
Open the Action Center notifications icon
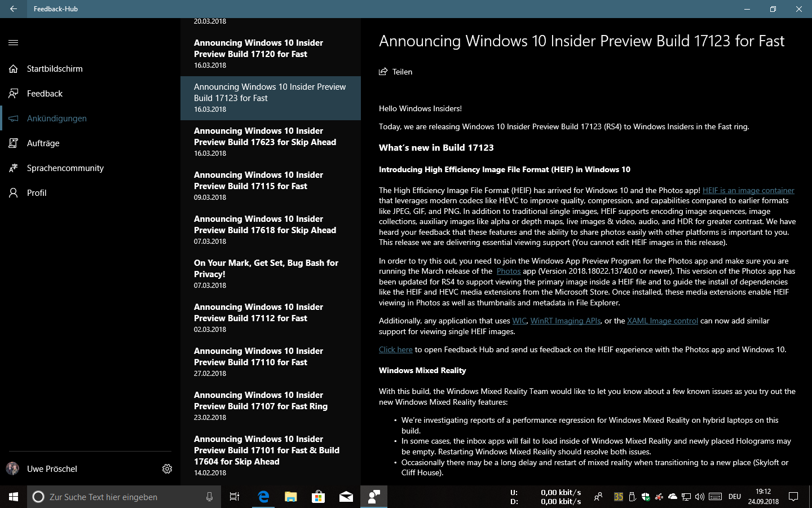(793, 497)
